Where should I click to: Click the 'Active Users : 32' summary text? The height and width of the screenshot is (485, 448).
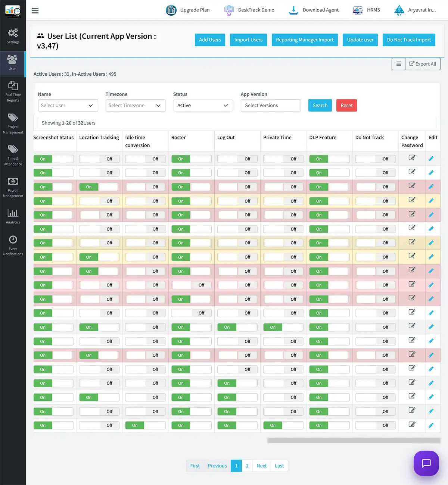52,74
